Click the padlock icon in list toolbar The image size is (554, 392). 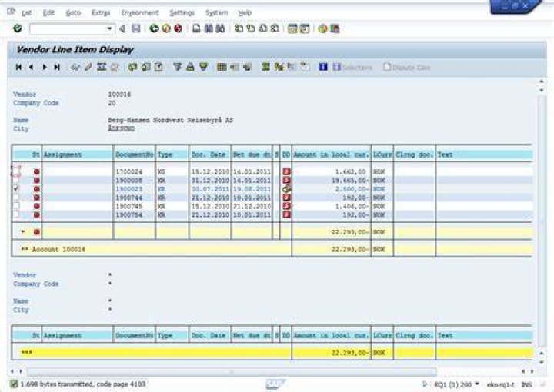coord(190,67)
